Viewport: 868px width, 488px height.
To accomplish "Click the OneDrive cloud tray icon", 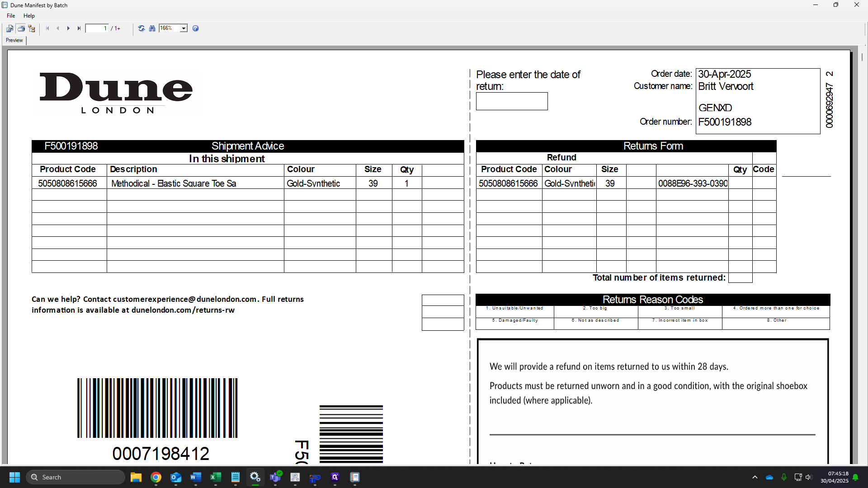I will (x=769, y=477).
